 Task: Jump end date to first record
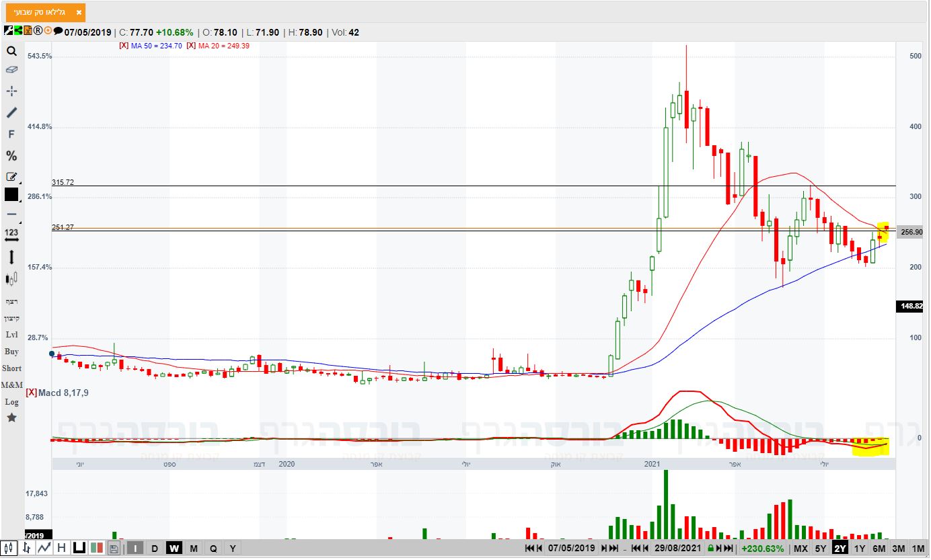click(636, 549)
